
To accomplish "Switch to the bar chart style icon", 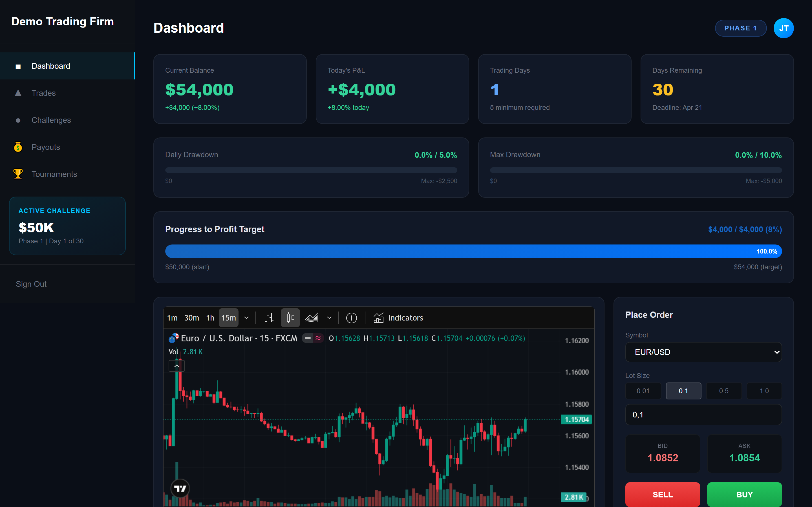I will point(270,317).
